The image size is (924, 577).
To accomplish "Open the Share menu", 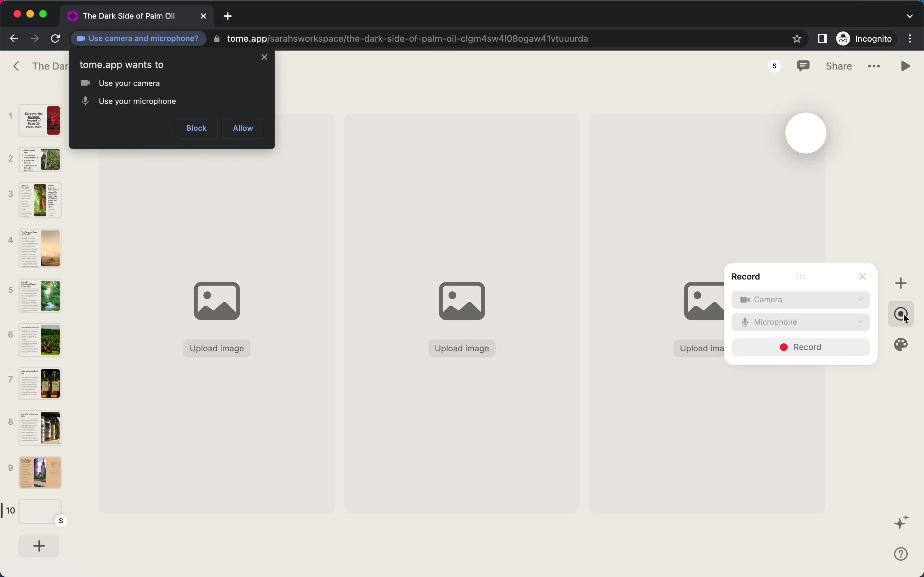I will (x=838, y=66).
